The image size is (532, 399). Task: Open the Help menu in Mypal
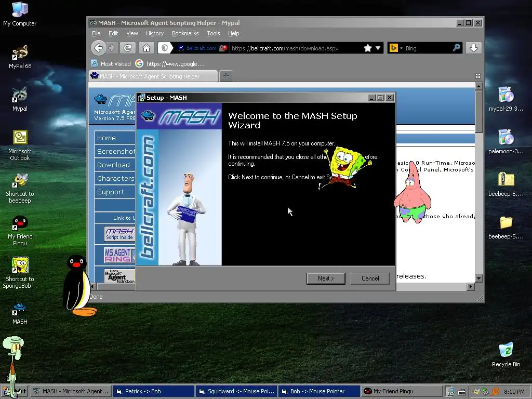[x=233, y=33]
